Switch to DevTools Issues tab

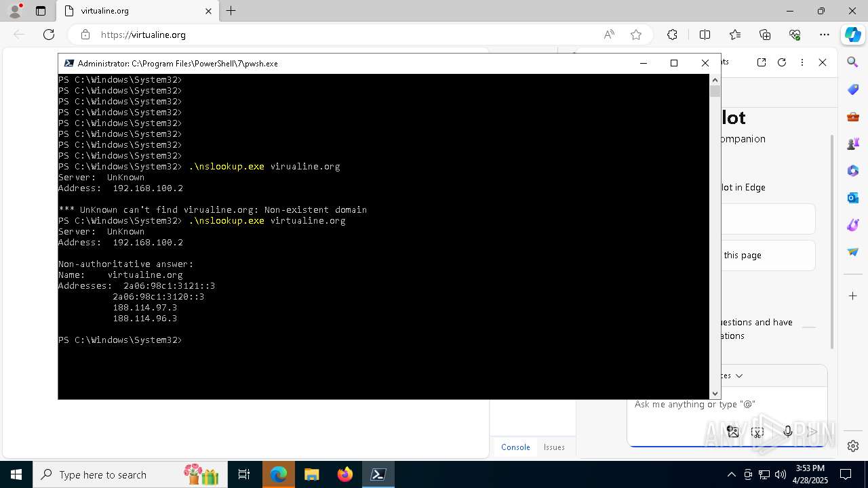tap(554, 447)
